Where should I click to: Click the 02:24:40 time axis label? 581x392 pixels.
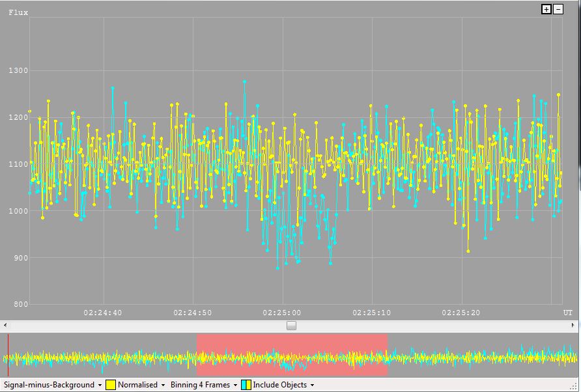[103, 313]
